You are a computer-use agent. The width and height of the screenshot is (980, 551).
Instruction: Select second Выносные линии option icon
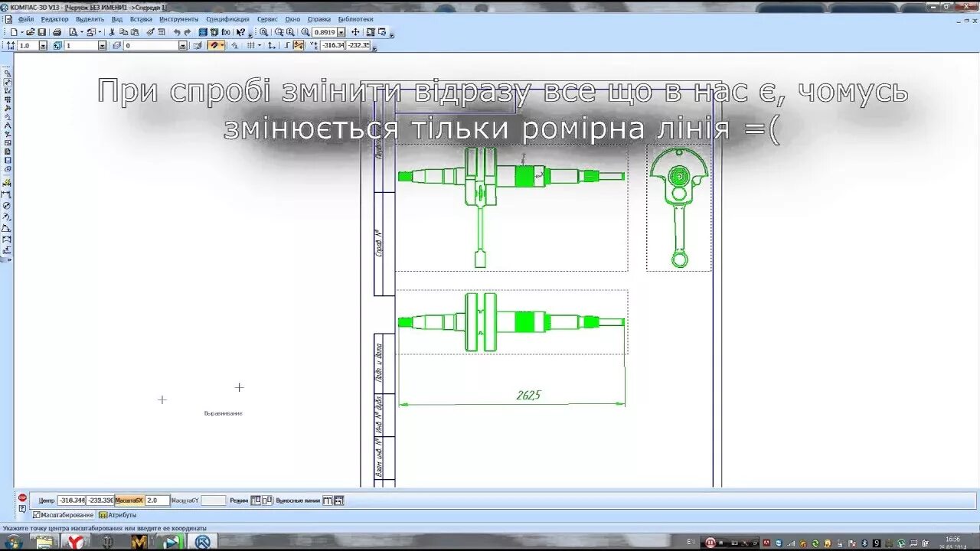pos(338,500)
